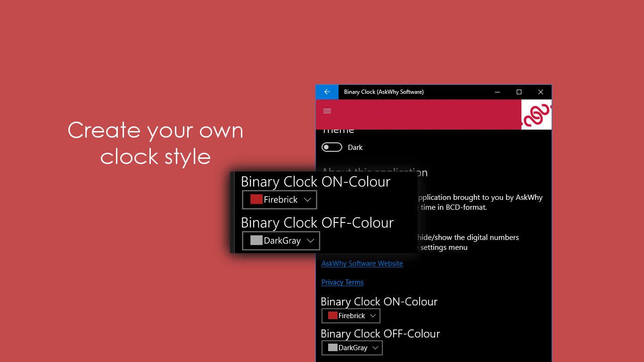Click the 'Create your own clock style' caption
The width and height of the screenshot is (644, 362).
pyautogui.click(x=156, y=143)
